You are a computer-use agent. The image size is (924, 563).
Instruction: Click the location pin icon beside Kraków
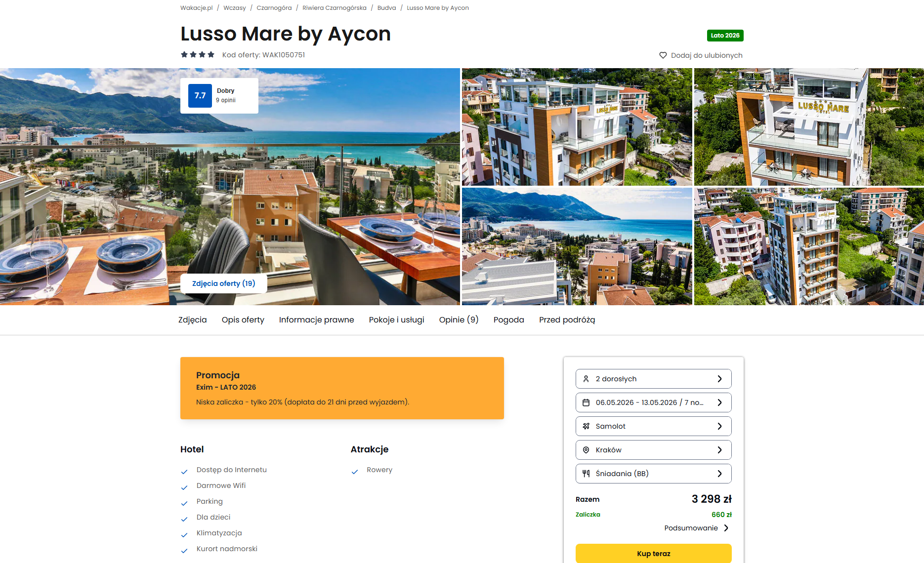[x=586, y=450]
